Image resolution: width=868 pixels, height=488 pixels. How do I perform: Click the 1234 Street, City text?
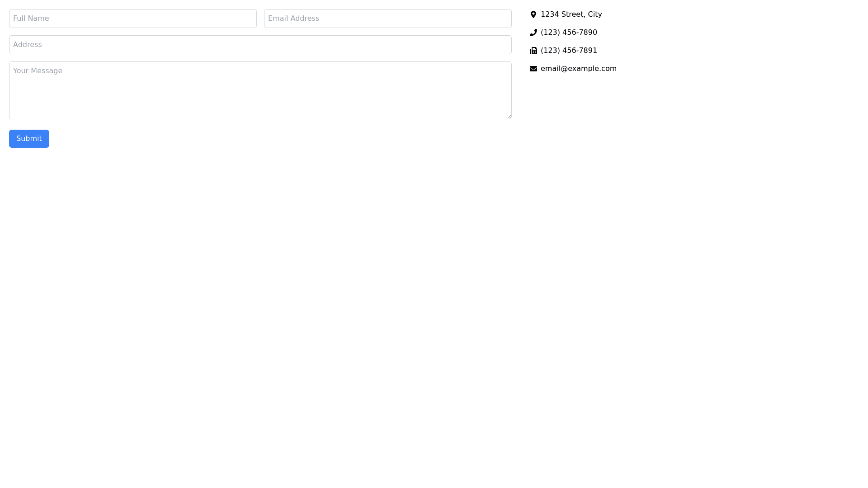(x=571, y=14)
